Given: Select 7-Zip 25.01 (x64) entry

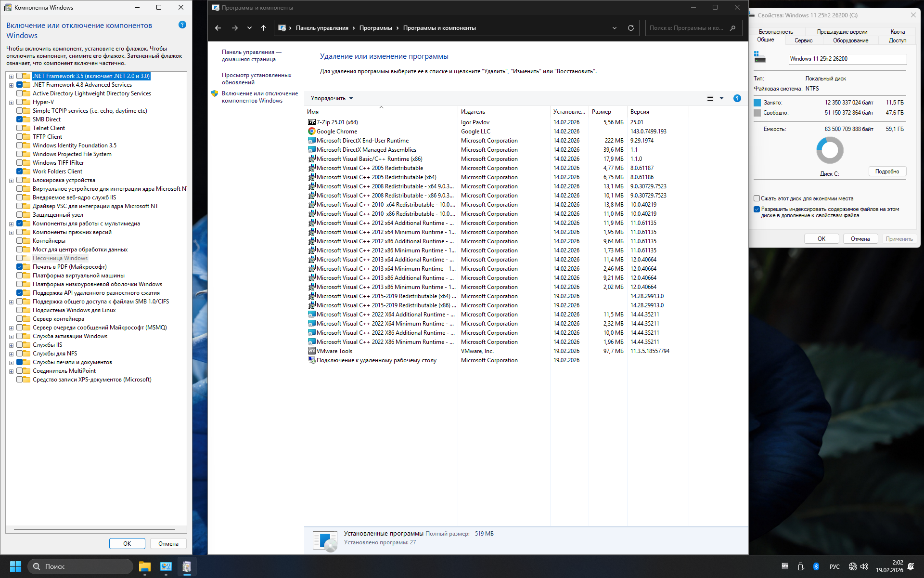Looking at the screenshot, I should click(x=337, y=122).
